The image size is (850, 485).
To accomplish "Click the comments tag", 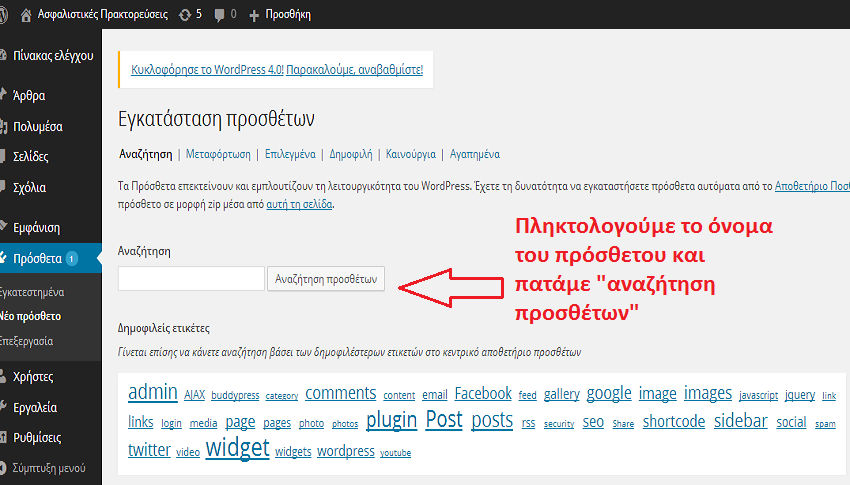I will pos(340,393).
